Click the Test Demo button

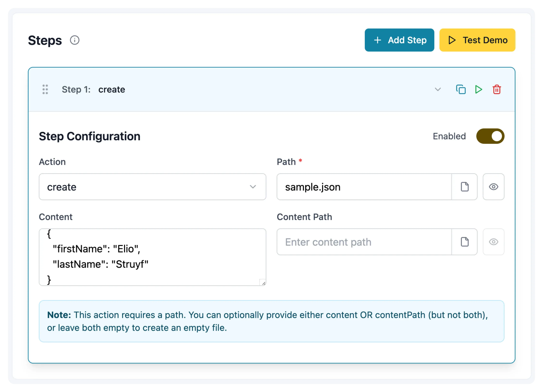click(x=477, y=40)
